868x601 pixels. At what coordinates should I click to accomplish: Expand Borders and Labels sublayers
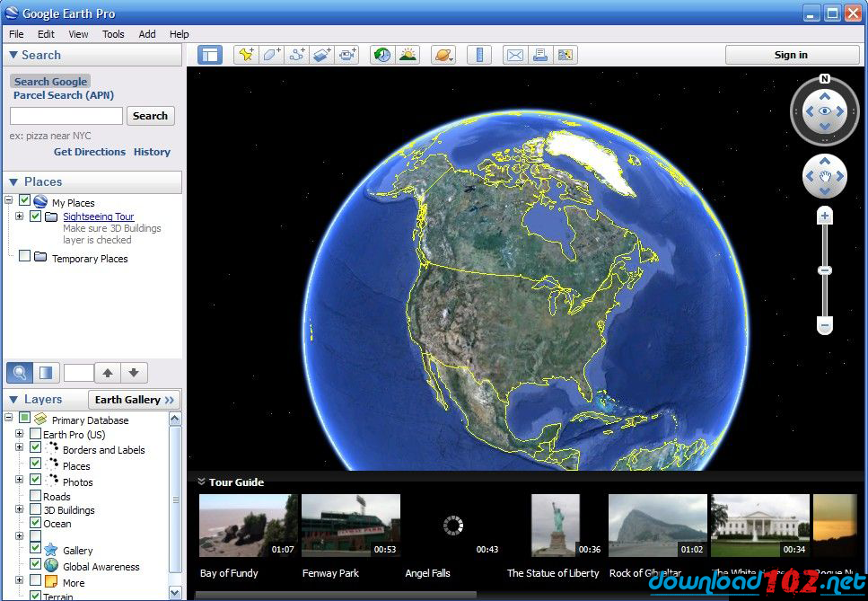20,447
